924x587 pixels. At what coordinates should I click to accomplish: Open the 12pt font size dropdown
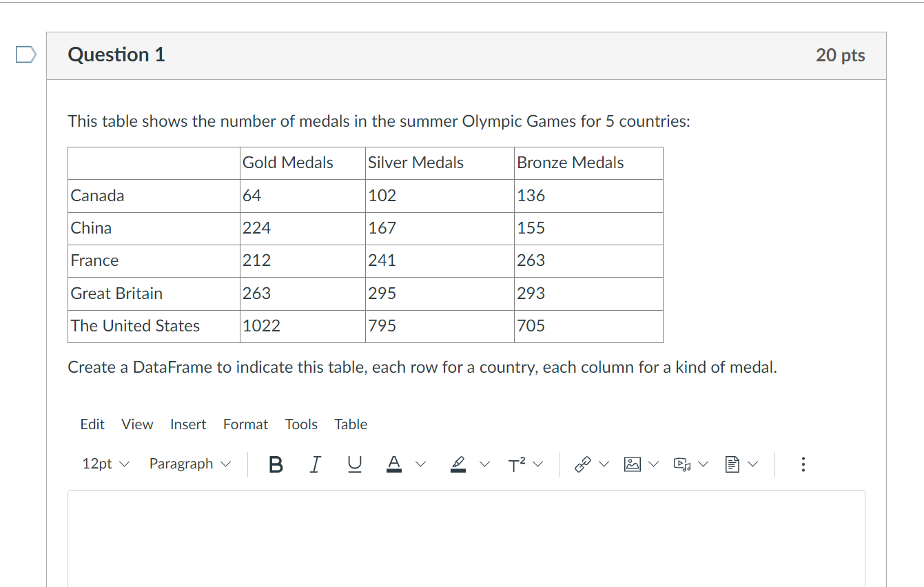(104, 464)
